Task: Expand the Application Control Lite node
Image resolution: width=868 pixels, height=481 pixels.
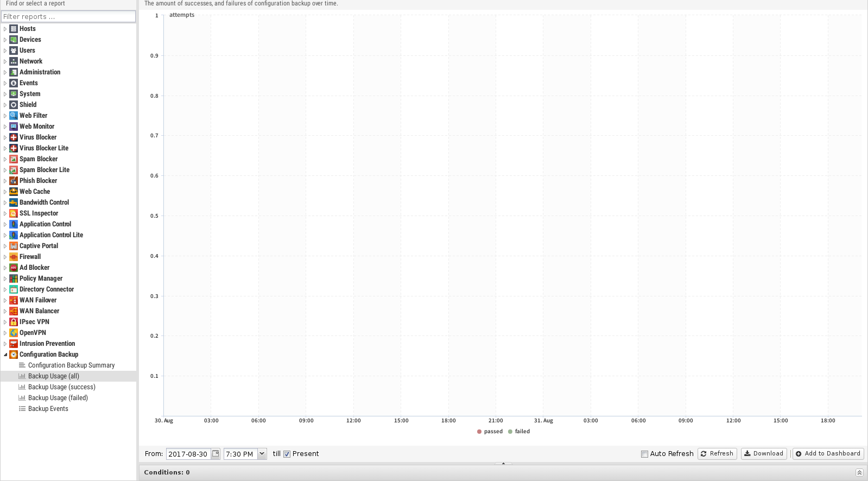Action: 5,235
